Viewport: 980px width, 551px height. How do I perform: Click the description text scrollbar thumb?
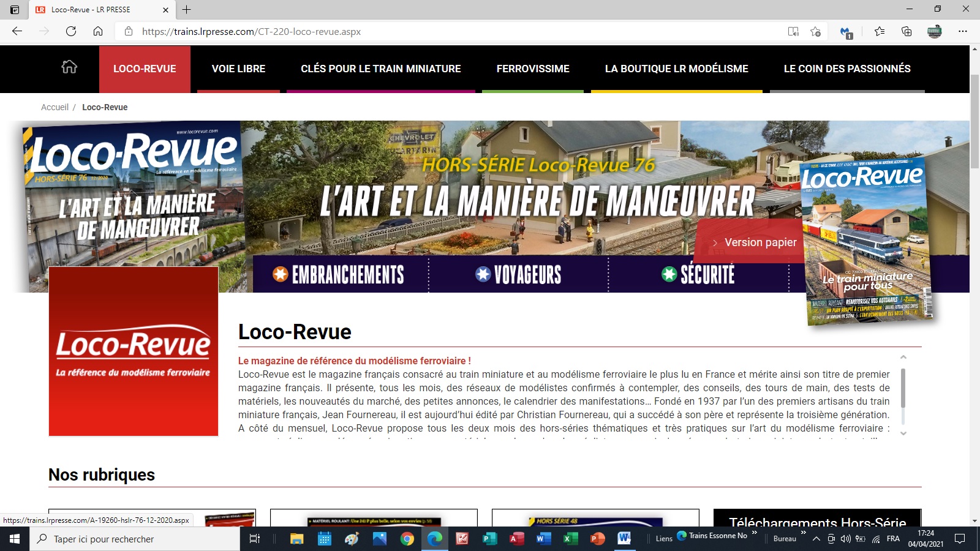[903, 388]
